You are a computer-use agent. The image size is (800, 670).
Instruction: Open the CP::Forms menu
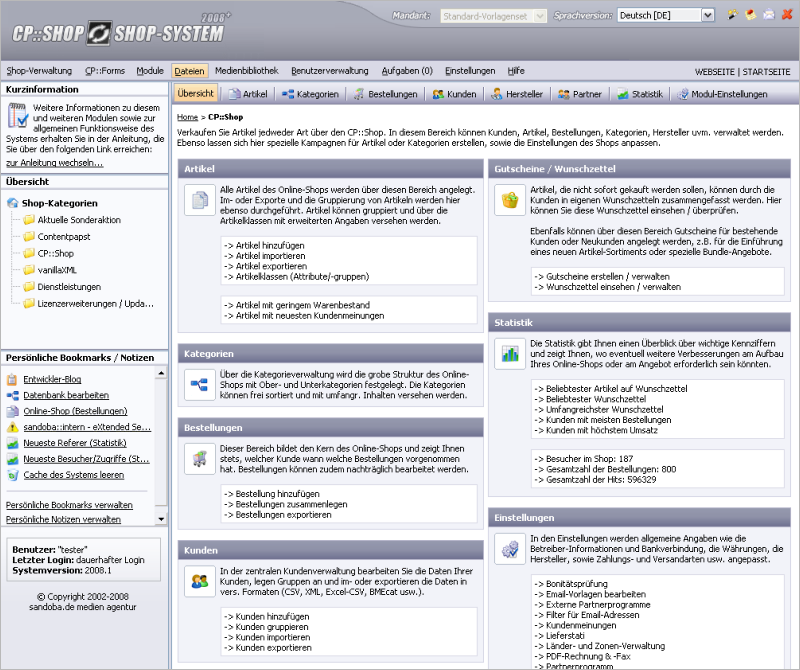click(105, 71)
